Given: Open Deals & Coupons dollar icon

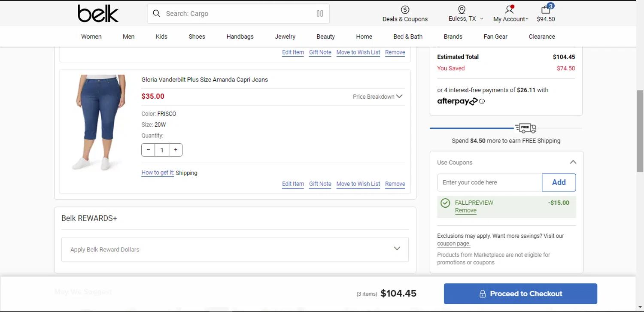Looking at the screenshot, I should click(x=405, y=10).
